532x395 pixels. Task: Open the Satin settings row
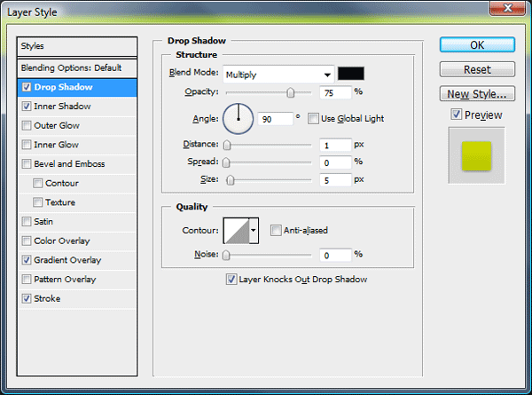click(77, 222)
